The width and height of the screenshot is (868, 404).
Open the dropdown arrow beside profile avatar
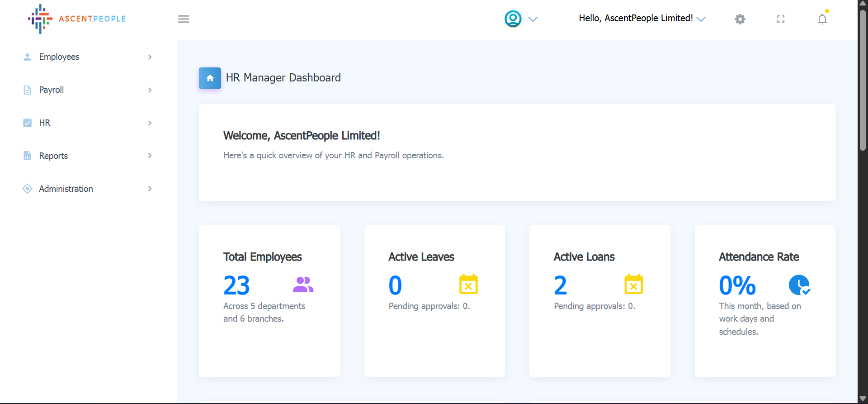coord(533,19)
